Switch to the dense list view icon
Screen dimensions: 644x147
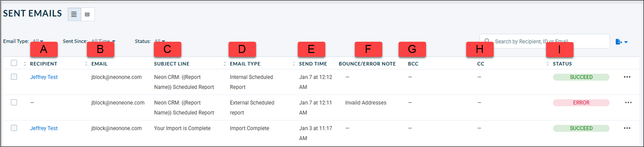[x=74, y=14]
